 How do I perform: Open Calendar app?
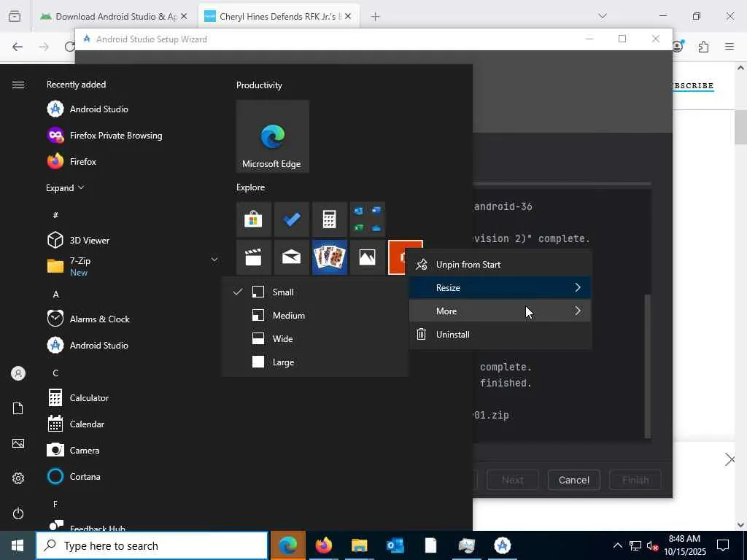(x=76, y=424)
